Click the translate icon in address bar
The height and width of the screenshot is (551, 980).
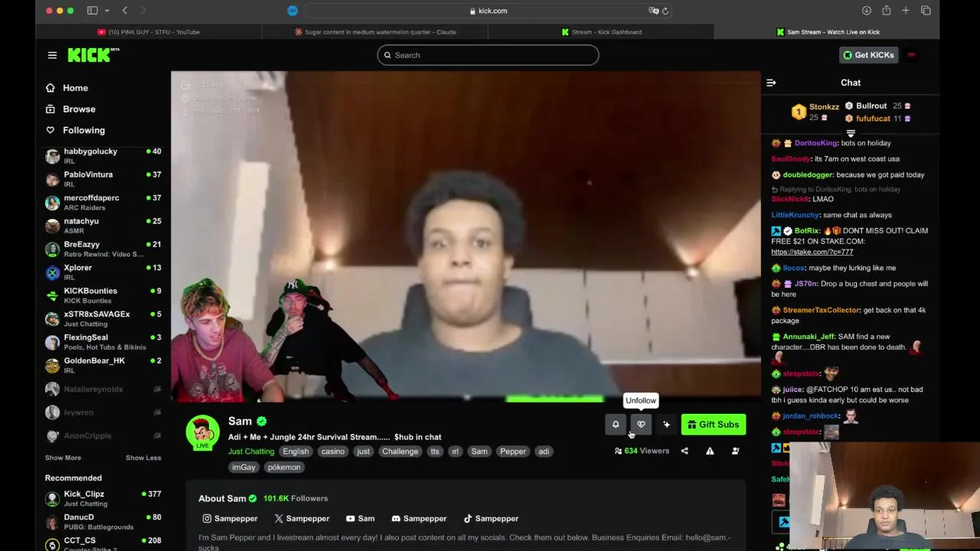click(653, 11)
